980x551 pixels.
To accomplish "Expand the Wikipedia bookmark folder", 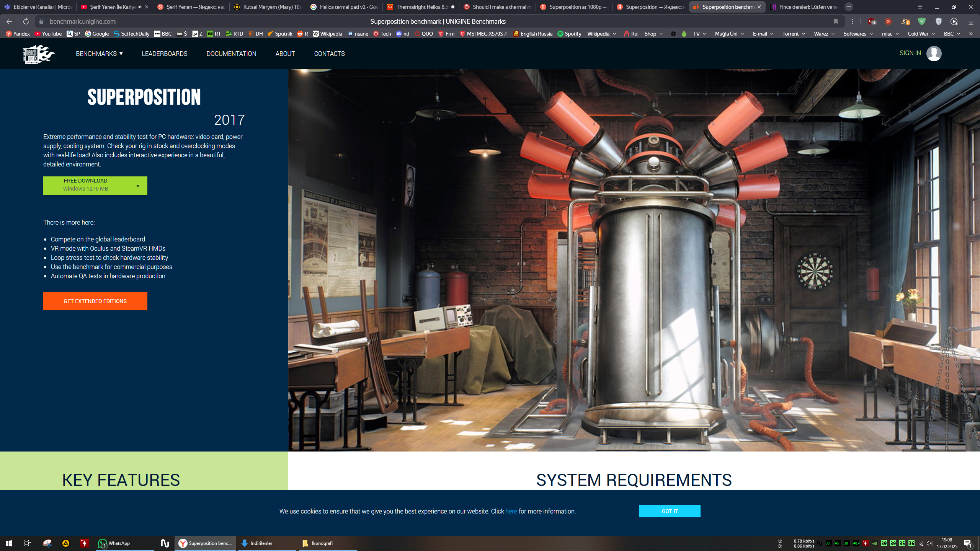I will pyautogui.click(x=601, y=34).
